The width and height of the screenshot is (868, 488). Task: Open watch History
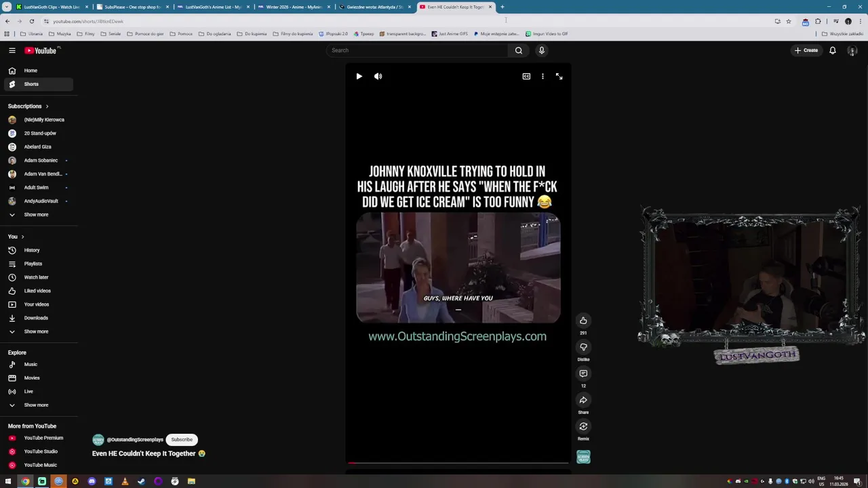click(38, 250)
